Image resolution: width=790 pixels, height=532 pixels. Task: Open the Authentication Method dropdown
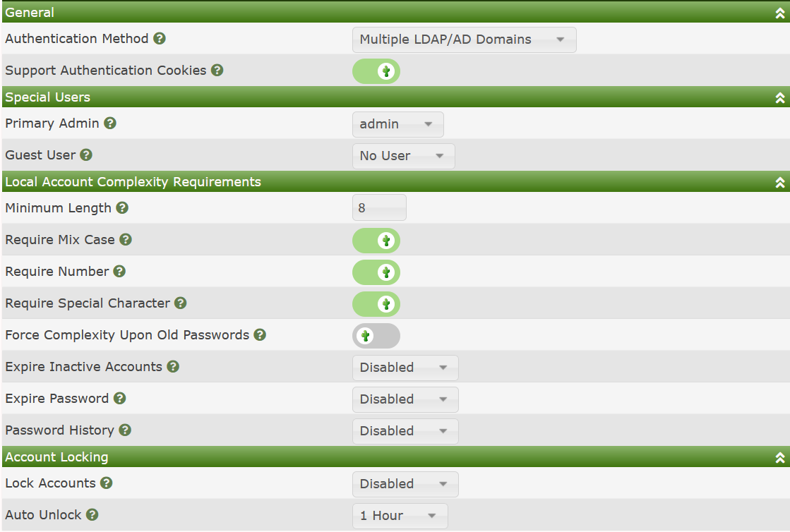464,40
